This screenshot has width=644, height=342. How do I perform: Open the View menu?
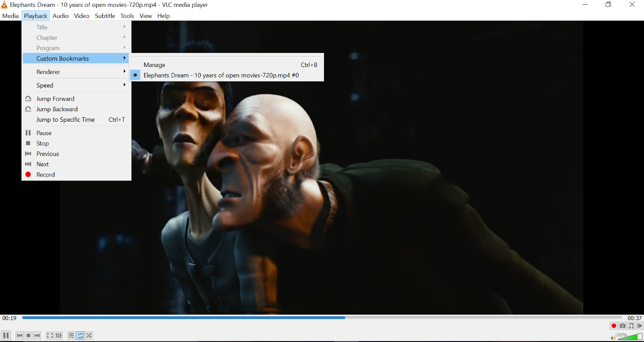pyautogui.click(x=146, y=16)
